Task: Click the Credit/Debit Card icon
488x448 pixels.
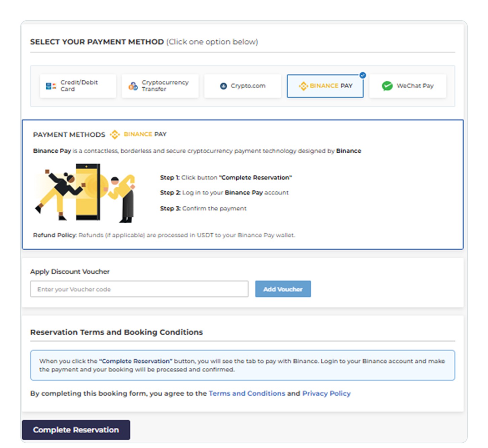Action: pyautogui.click(x=51, y=86)
